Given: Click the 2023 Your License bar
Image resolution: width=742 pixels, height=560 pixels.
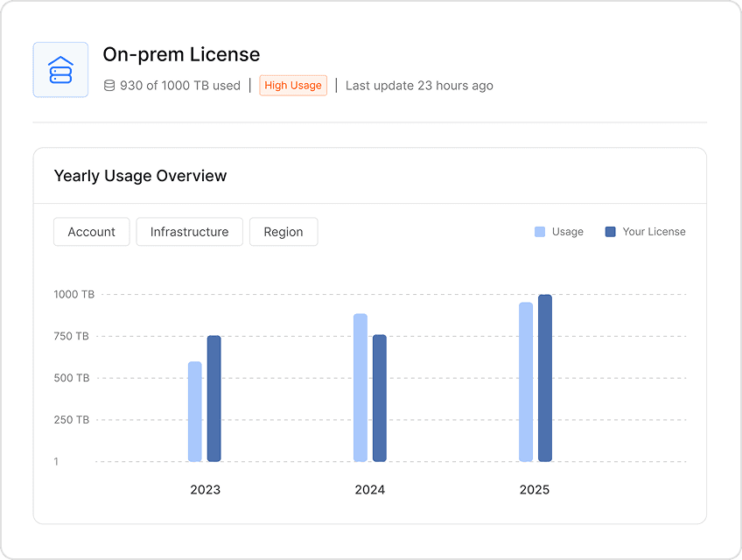Looking at the screenshot, I should coord(214,398).
